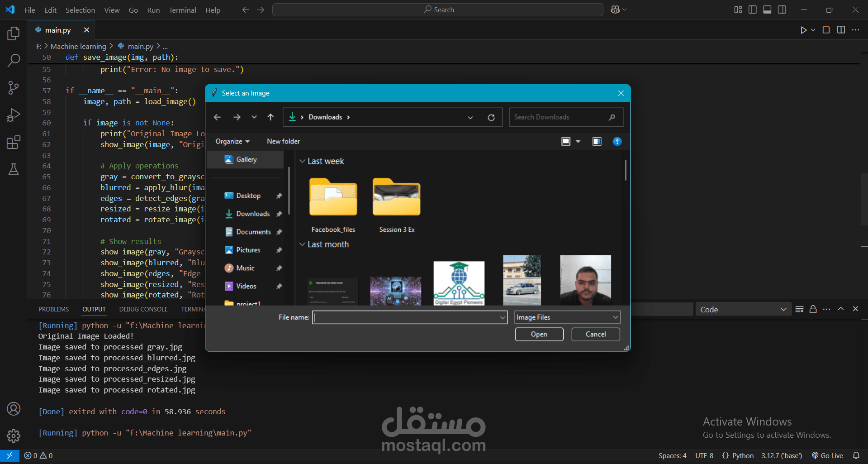Expand the Organize dropdown in the dialog
The image size is (868, 464).
(x=232, y=141)
